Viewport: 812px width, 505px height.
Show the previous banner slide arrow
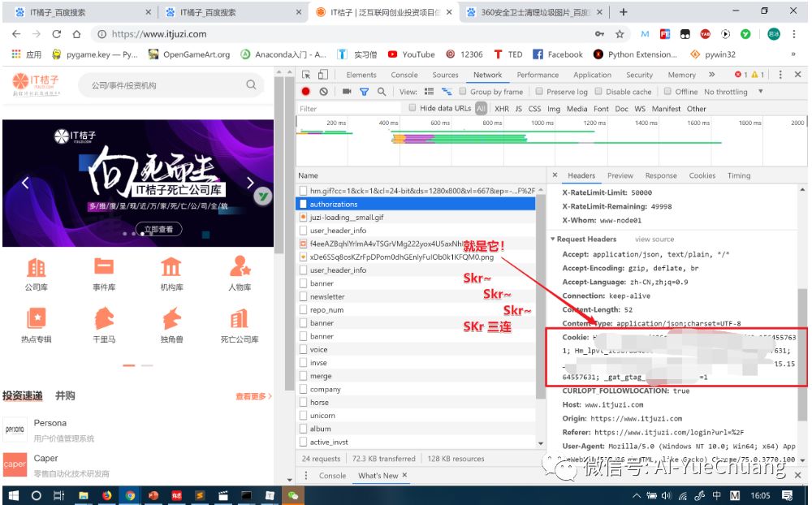25,183
